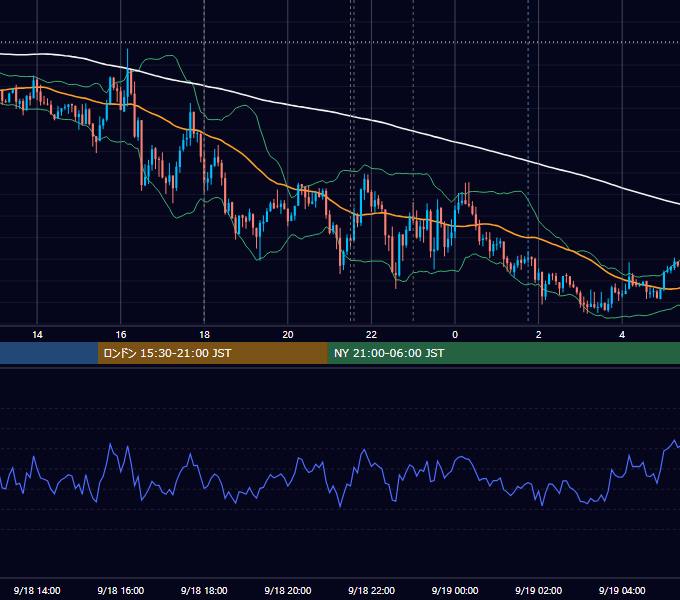This screenshot has width=680, height=600.
Task: Click the 9/19 00:00 label on oscillator axis
Action: 455,590
